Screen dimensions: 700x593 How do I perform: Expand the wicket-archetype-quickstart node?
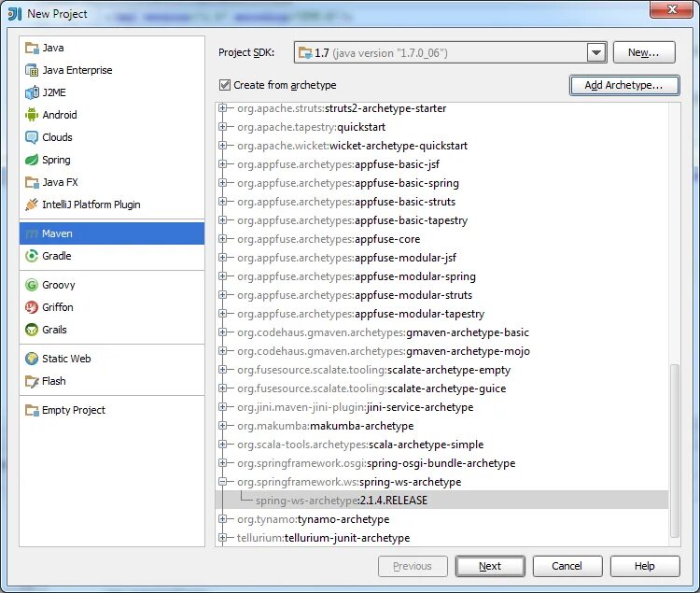tap(222, 146)
